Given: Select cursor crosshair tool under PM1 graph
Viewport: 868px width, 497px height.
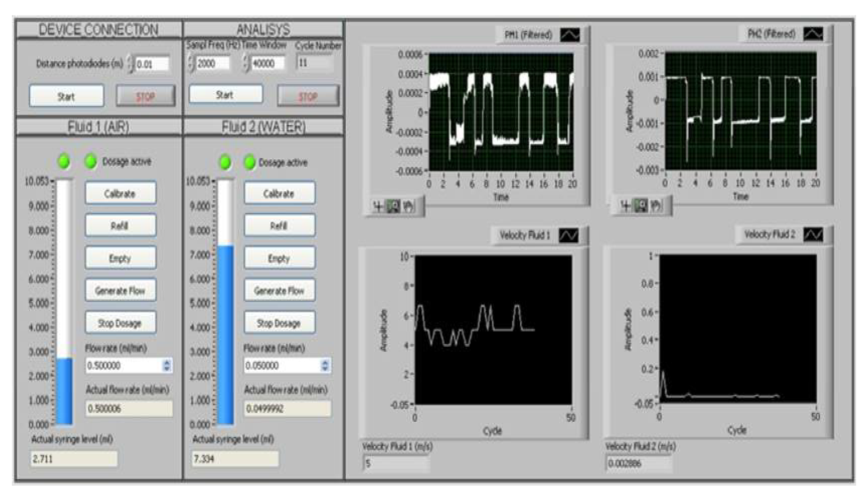Looking at the screenshot, I should 378,206.
